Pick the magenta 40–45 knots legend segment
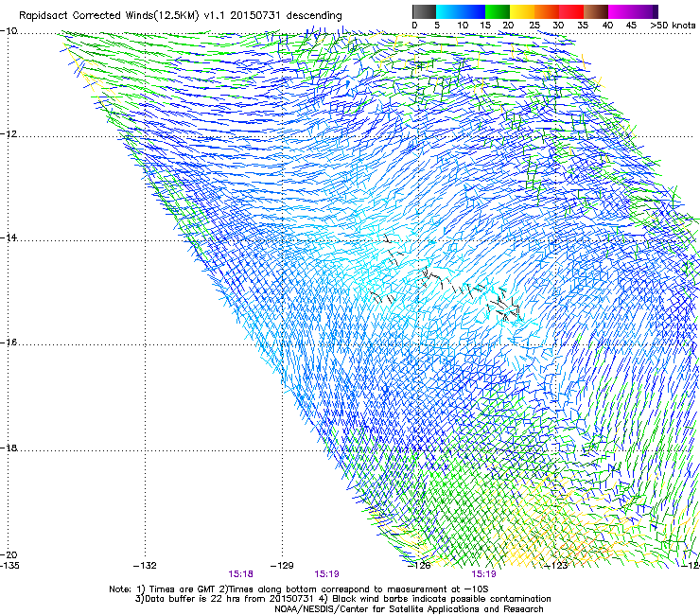The width and height of the screenshot is (700, 615). (621, 11)
